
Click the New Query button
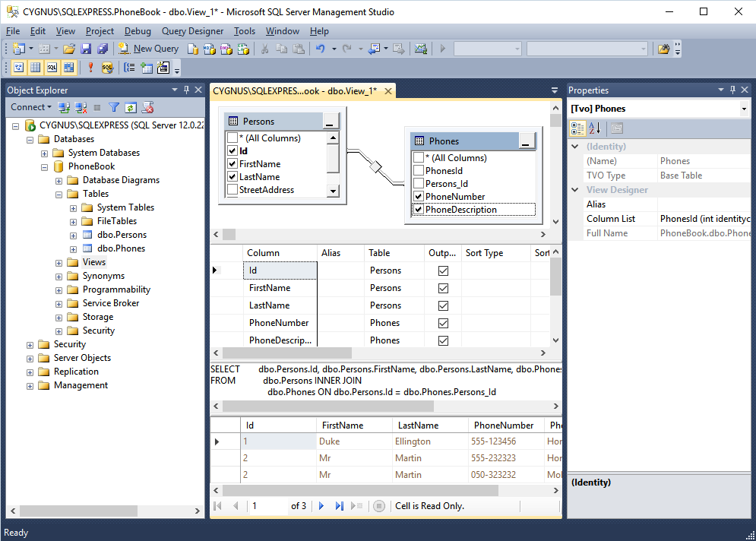point(148,49)
